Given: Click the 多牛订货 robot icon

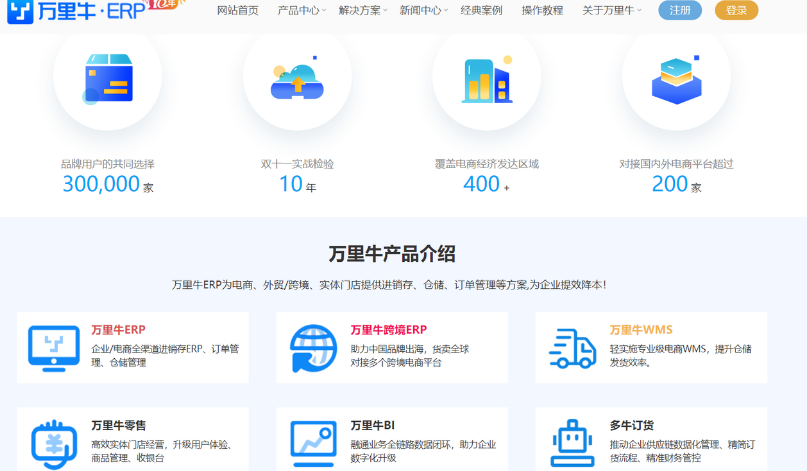Looking at the screenshot, I should coord(572,443).
